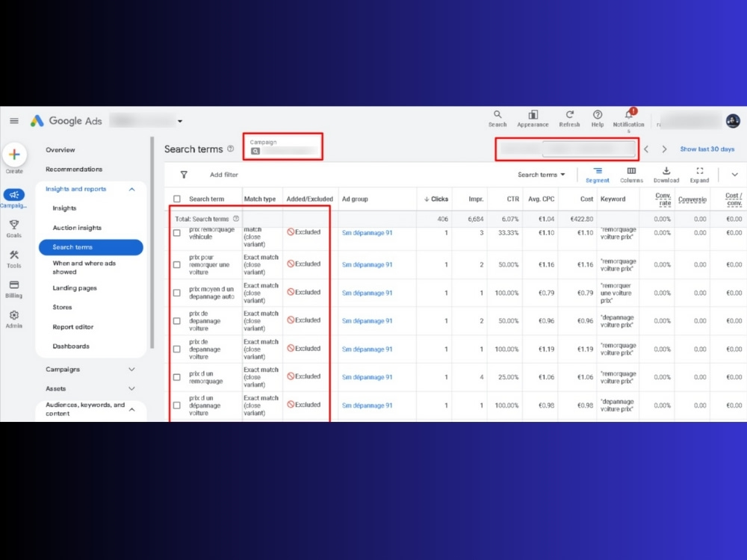Expand the Assets sidebar section
747x560 pixels.
(x=132, y=388)
